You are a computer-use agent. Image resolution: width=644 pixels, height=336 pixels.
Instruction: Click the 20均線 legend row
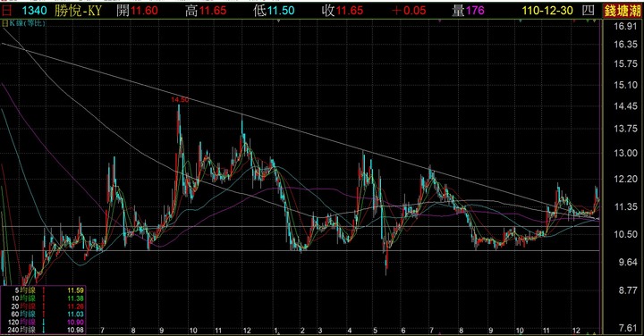(43, 306)
